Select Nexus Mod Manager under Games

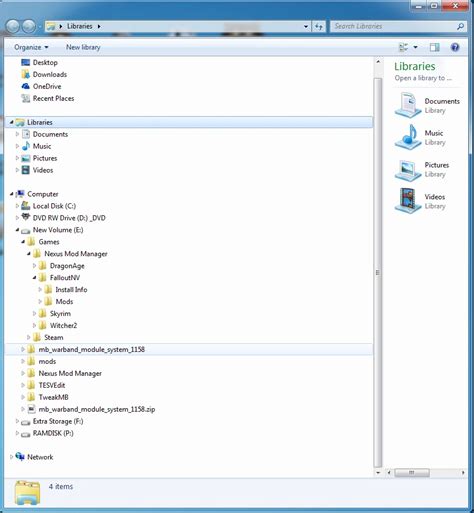[x=76, y=254]
